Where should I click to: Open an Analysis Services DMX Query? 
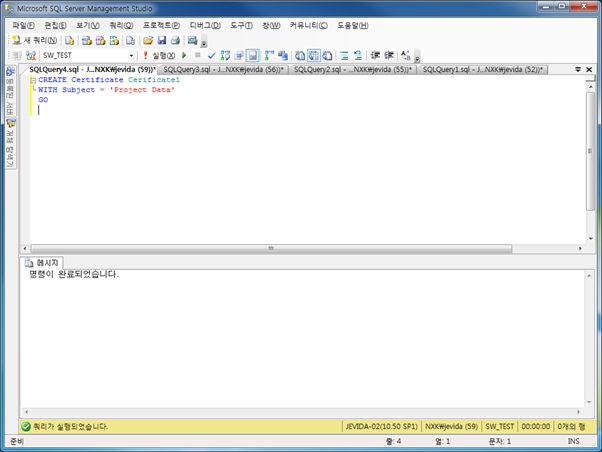pyautogui.click(x=101, y=40)
